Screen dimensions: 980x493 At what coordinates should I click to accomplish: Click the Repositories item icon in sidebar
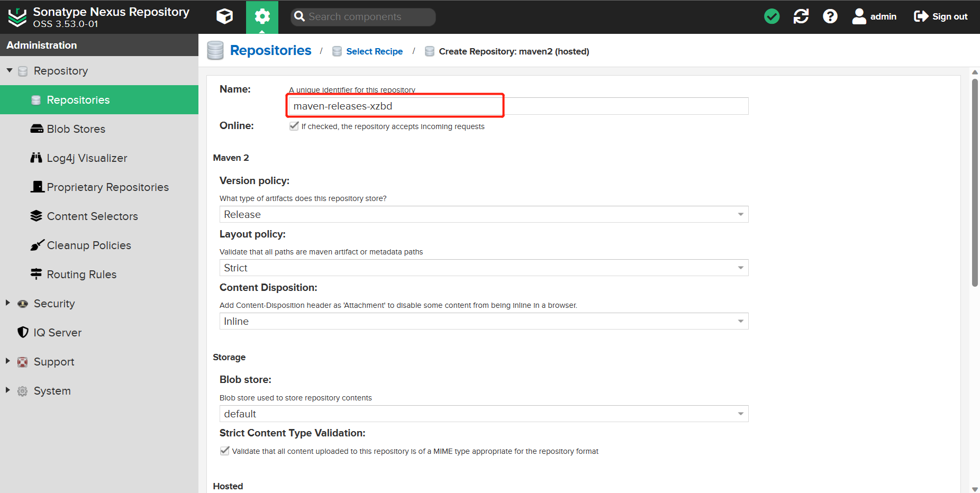(x=36, y=100)
